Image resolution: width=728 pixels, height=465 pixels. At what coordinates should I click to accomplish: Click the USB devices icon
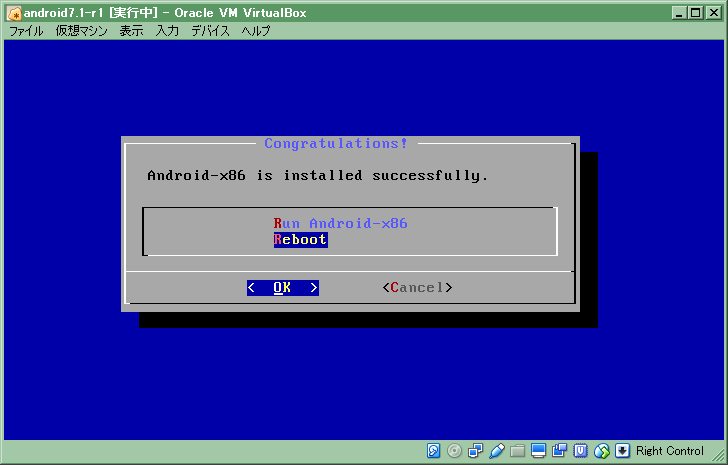[496, 451]
